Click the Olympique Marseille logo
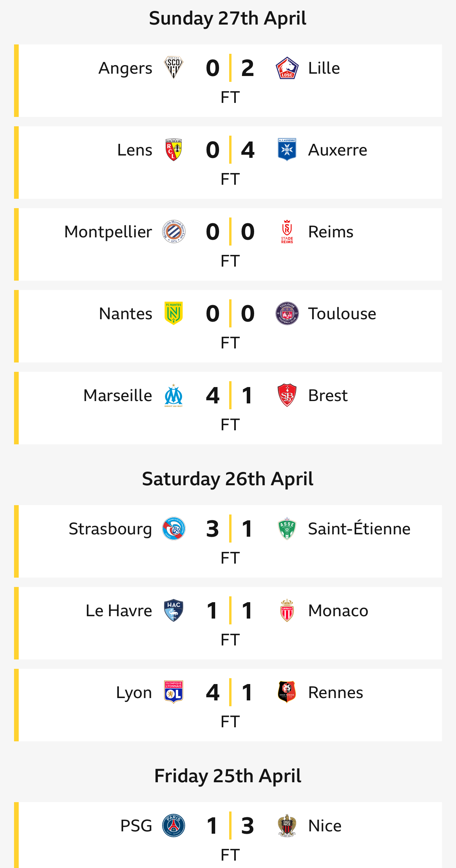 tap(173, 395)
